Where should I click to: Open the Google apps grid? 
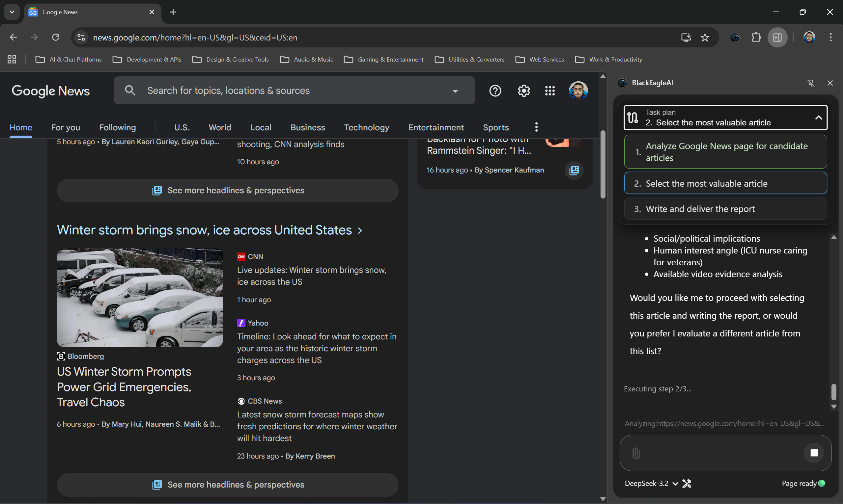[x=550, y=90]
